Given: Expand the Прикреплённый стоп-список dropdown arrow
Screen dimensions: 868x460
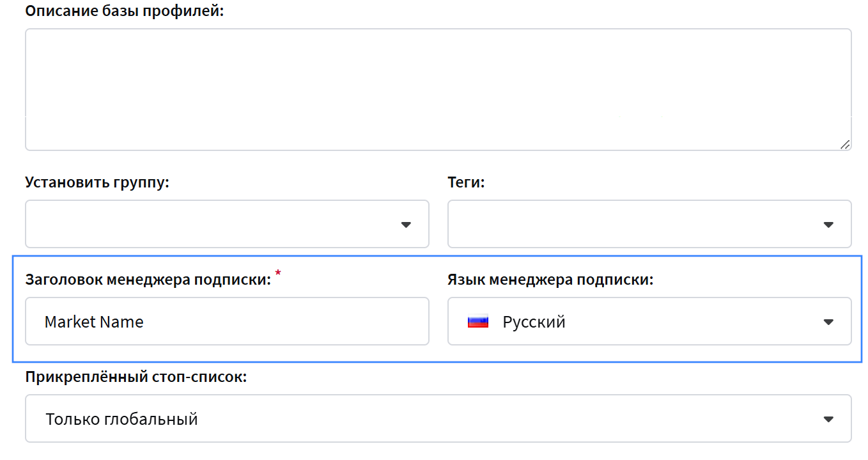Looking at the screenshot, I should [828, 420].
